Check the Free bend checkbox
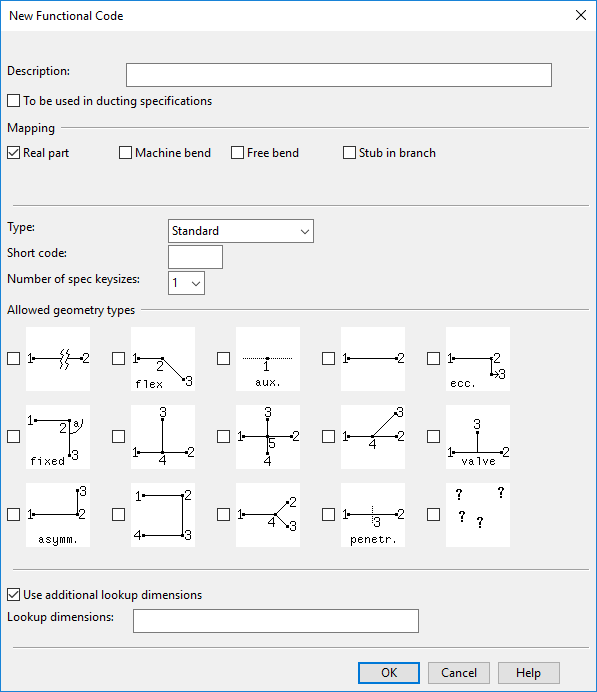The width and height of the screenshot is (597, 692). point(237,153)
